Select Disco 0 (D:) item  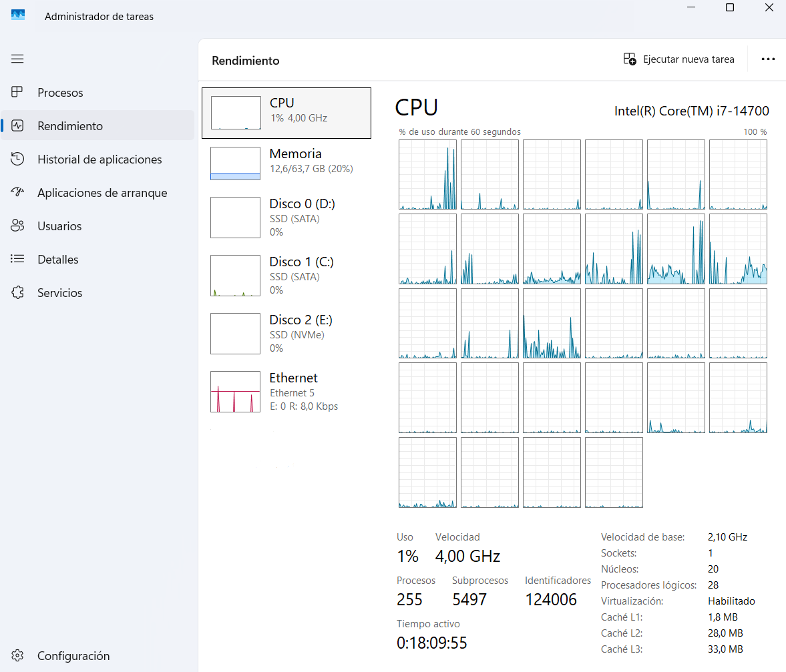286,218
